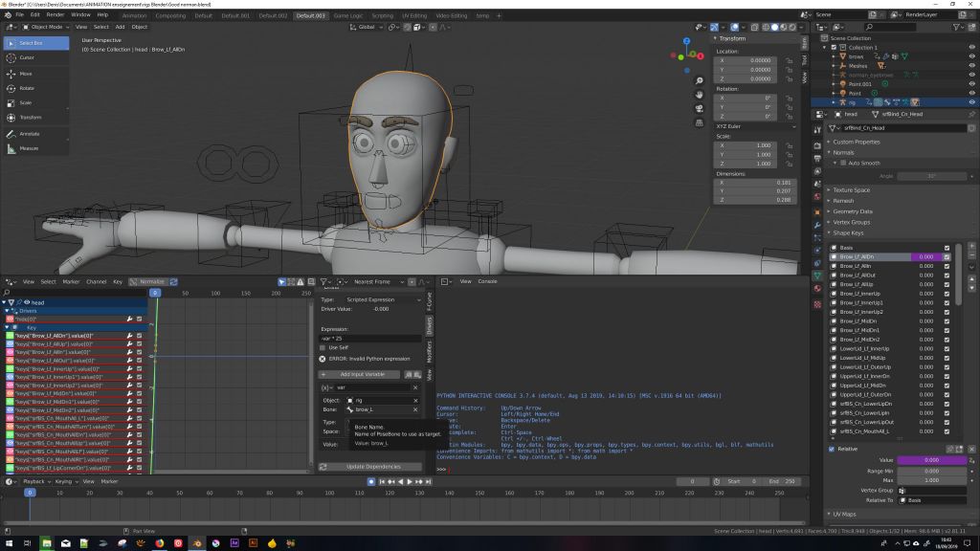Screen dimensions: 980x551
Task: Clear the Object field 'rig'
Action: click(x=415, y=401)
